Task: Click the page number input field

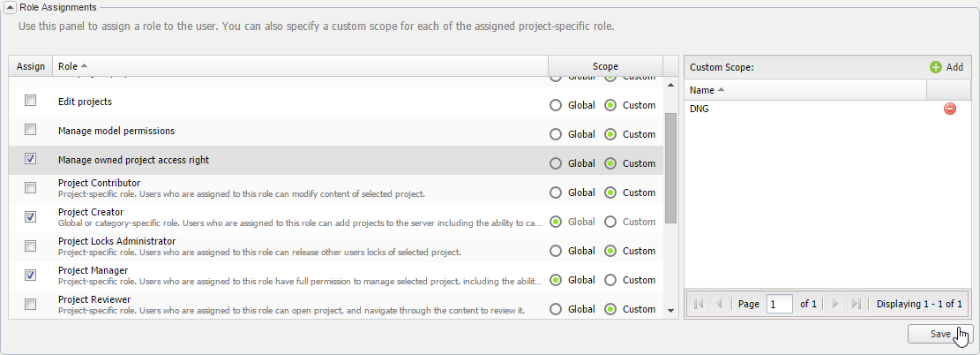Action: click(x=779, y=304)
